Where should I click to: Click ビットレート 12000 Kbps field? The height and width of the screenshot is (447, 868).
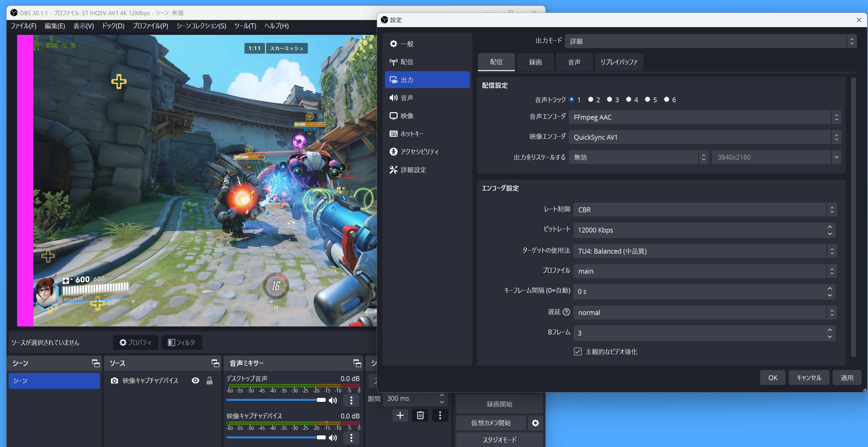coord(704,230)
